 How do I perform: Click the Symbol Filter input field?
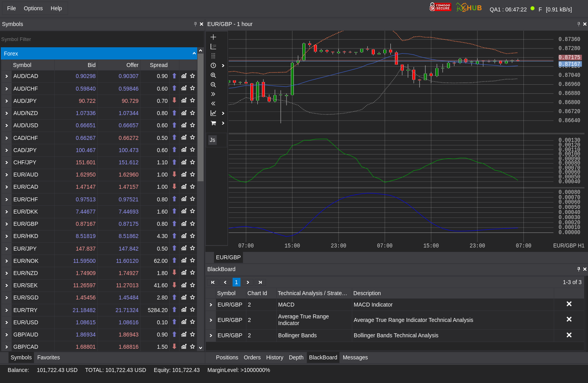[x=98, y=39]
